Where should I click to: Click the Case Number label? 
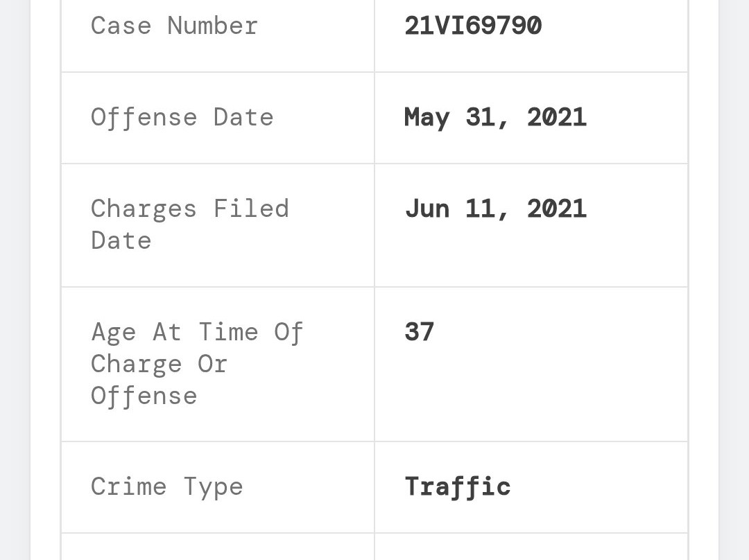point(174,26)
